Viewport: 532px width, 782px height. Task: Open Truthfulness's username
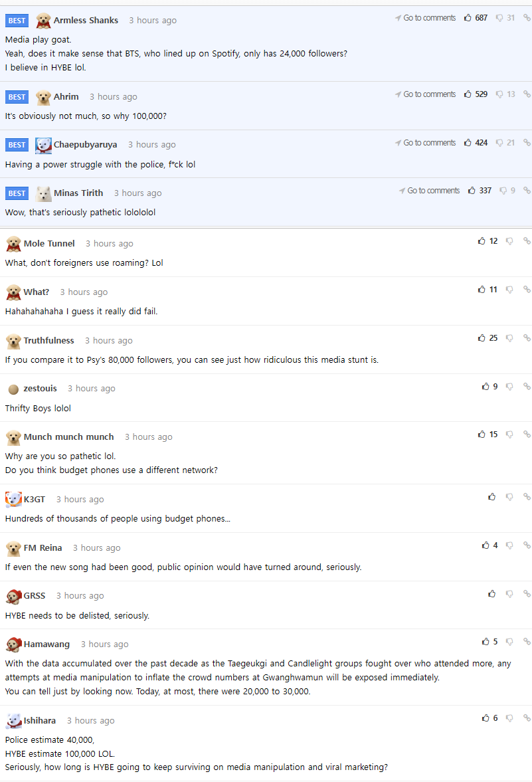(x=49, y=341)
